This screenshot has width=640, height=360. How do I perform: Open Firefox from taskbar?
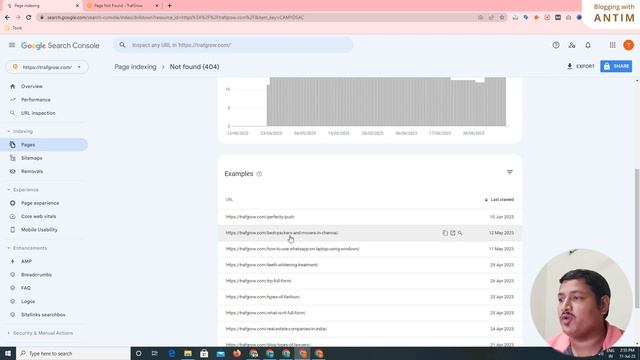[x=237, y=353]
